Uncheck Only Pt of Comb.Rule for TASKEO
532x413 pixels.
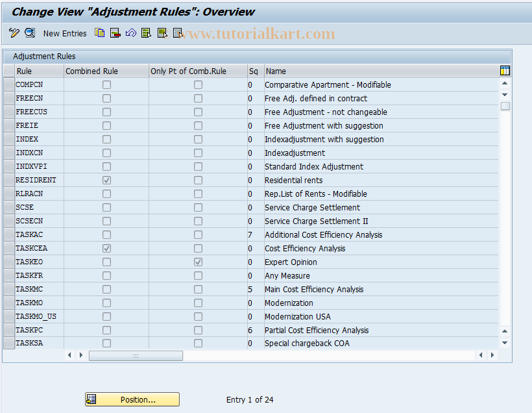tap(198, 262)
